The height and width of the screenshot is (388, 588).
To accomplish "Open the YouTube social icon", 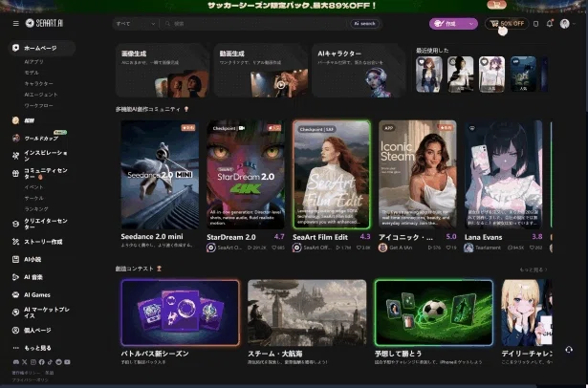I will coord(67,362).
